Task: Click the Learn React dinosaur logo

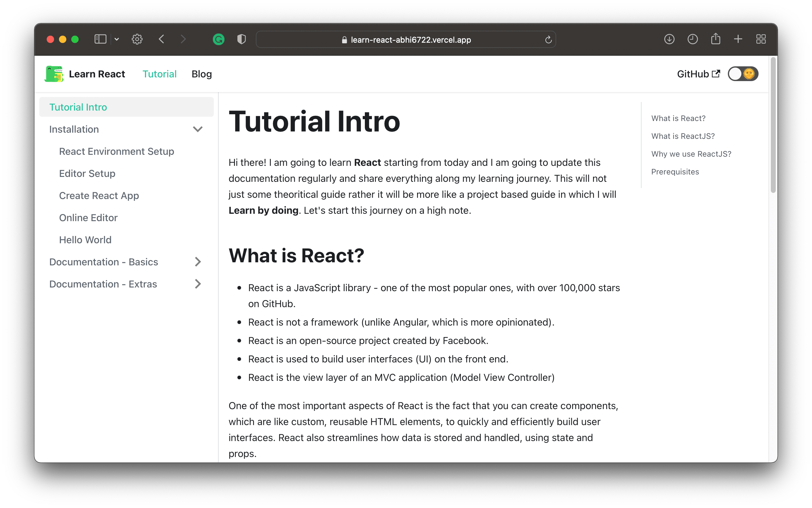Action: point(54,74)
